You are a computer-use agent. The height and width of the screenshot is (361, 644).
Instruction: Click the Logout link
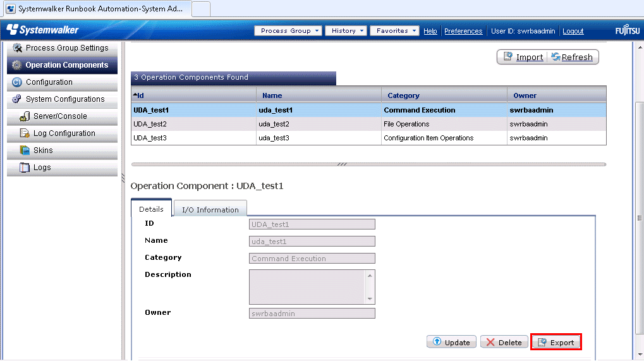573,31
